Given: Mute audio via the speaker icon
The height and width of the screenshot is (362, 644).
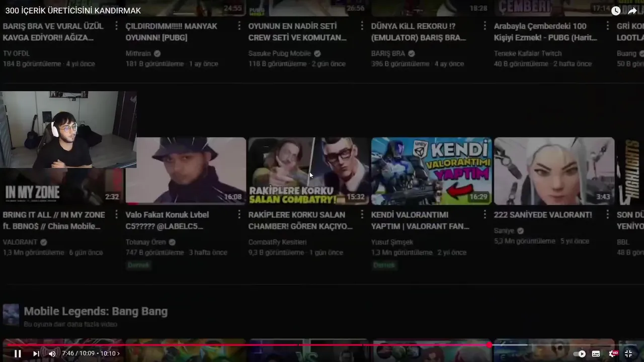Looking at the screenshot, I should pyautogui.click(x=52, y=353).
